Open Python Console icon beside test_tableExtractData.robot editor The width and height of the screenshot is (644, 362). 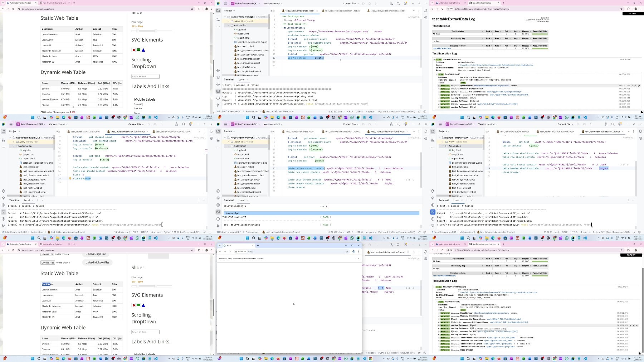tap(218, 70)
